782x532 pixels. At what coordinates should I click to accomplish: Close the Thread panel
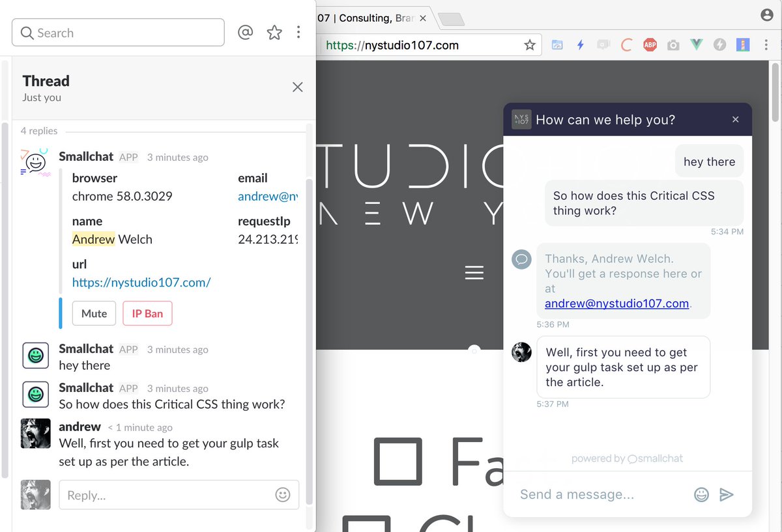coord(298,87)
